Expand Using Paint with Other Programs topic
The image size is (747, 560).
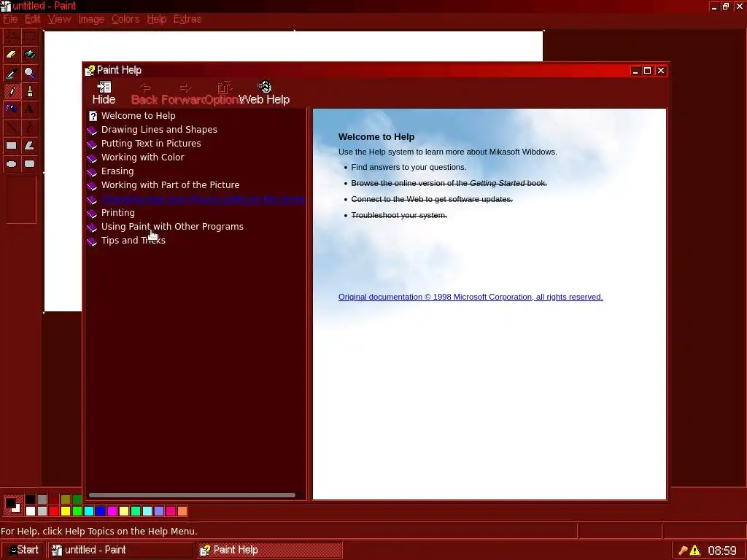172,227
